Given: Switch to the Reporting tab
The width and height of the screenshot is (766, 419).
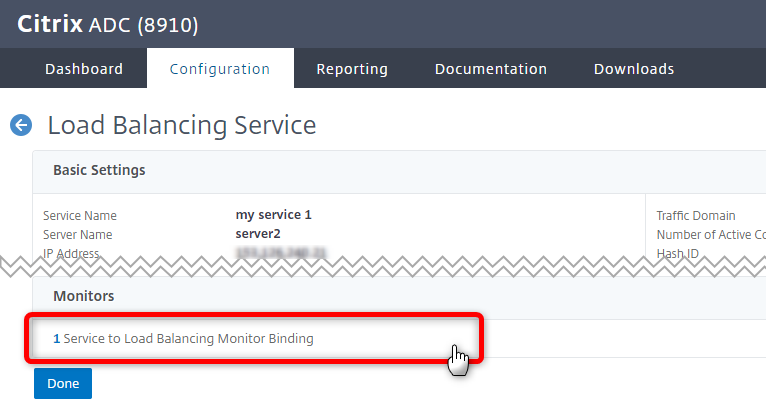Looking at the screenshot, I should [352, 69].
